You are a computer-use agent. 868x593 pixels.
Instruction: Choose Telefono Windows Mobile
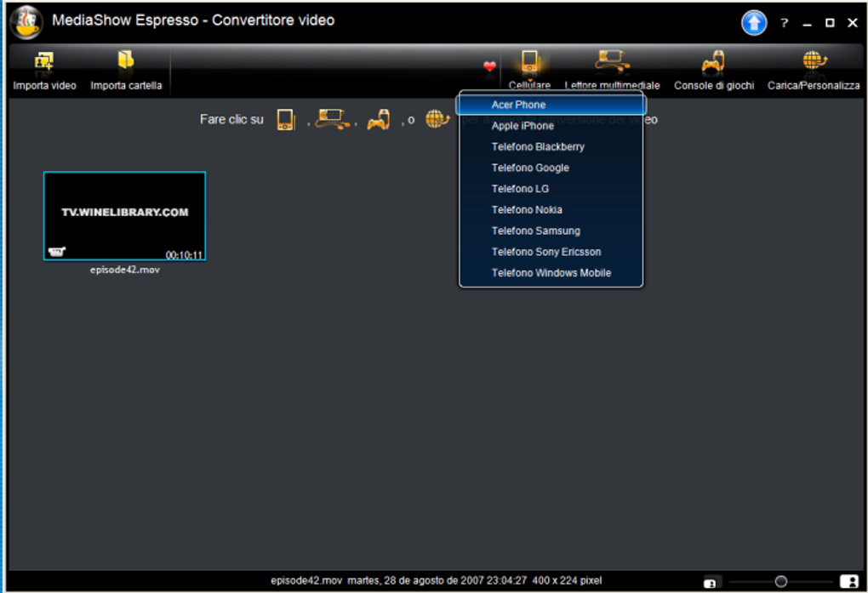coord(551,273)
